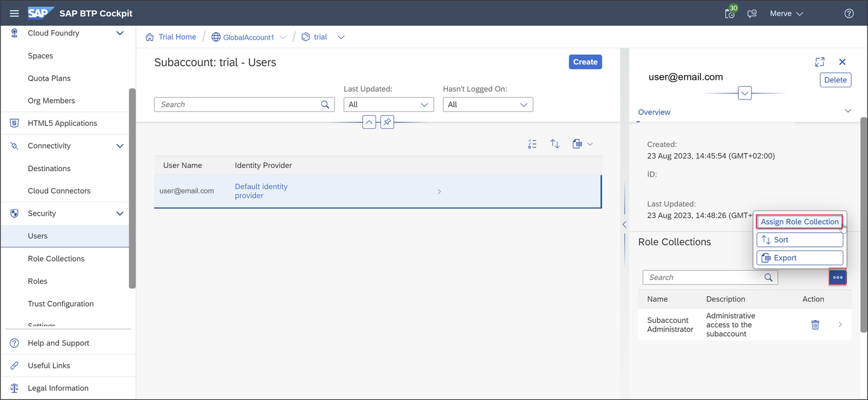
Task: Click the export spreadsheet icon above users table
Action: 577,144
